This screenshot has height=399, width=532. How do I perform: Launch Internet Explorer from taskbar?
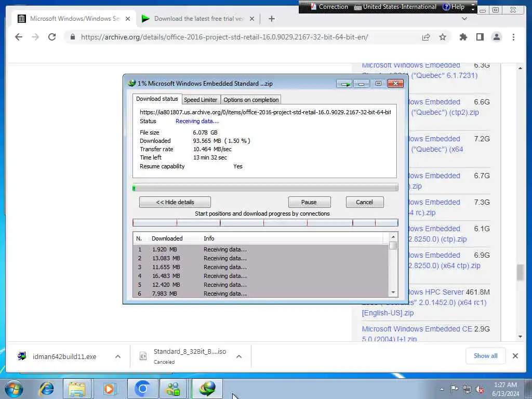pyautogui.click(x=46, y=389)
